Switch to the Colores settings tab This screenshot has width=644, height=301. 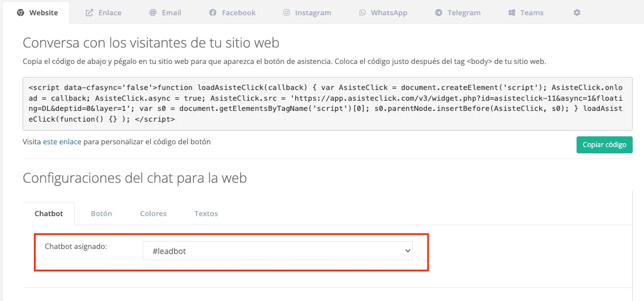pos(153,214)
